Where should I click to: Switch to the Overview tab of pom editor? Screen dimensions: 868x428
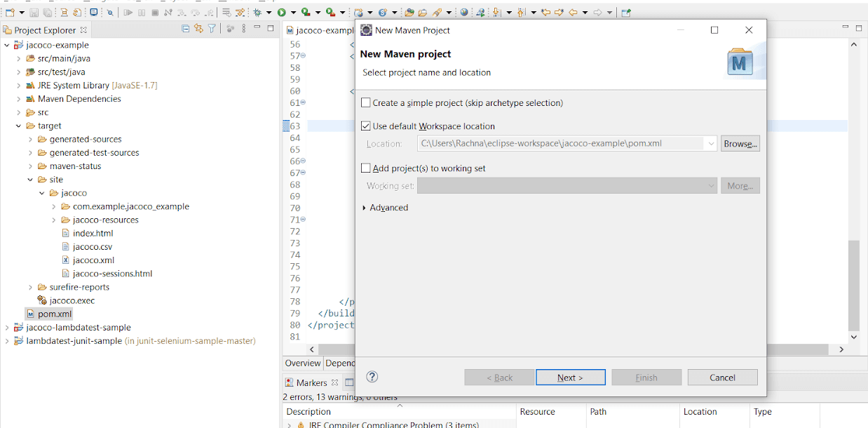[302, 363]
